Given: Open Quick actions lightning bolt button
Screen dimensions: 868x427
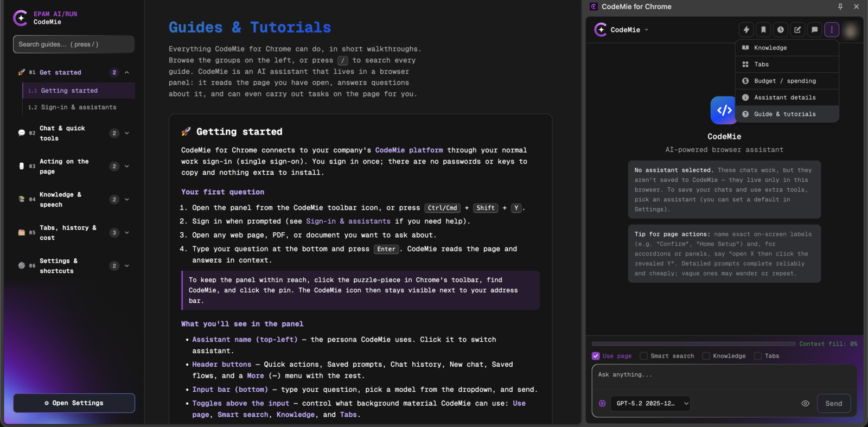Looking at the screenshot, I should (x=746, y=30).
